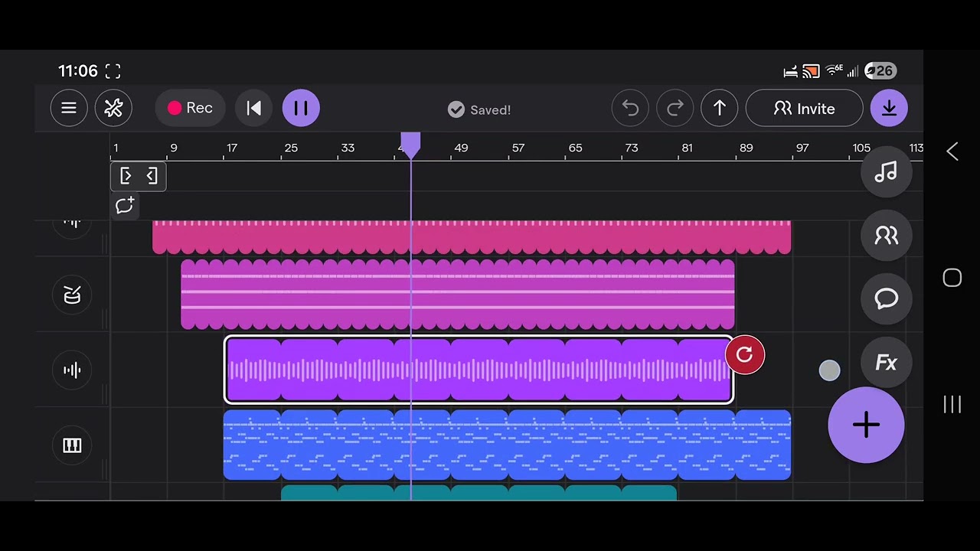The height and width of the screenshot is (551, 980).
Task: Add a new track with the plus button
Action: (866, 425)
